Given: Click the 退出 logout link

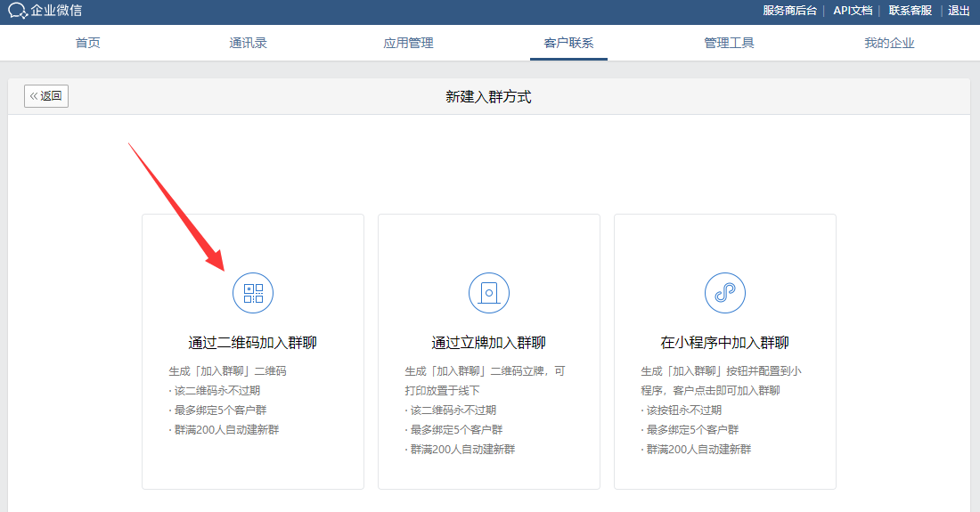Looking at the screenshot, I should 959,11.
